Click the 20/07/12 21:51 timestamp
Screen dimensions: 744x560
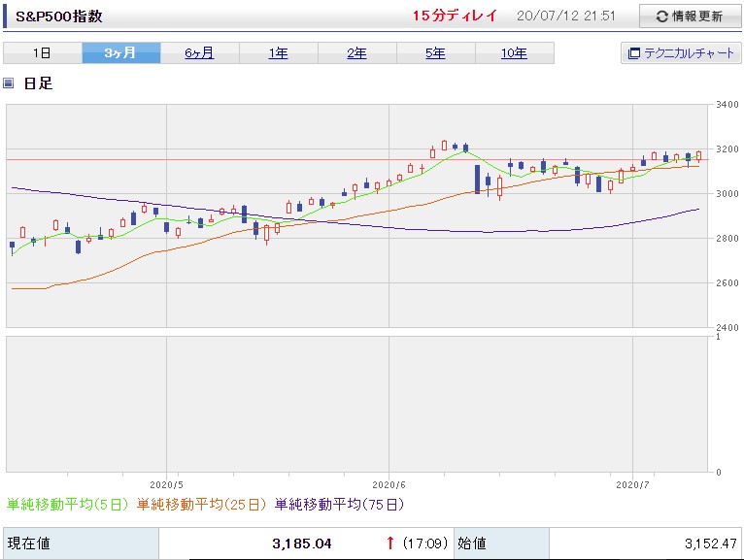pos(565,16)
